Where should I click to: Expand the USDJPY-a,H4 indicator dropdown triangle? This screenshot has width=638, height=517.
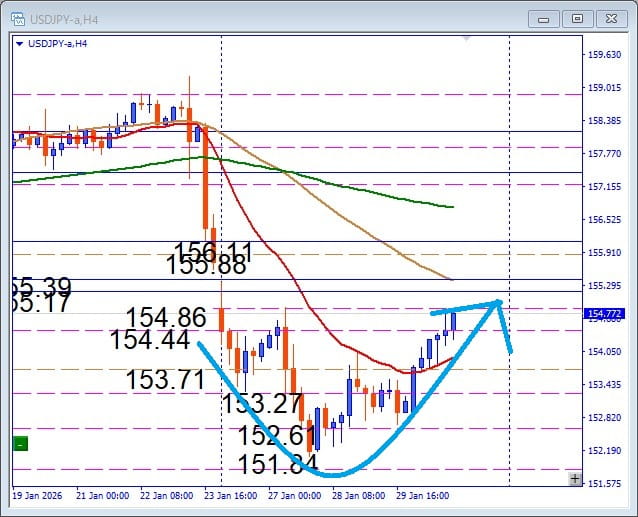19,44
